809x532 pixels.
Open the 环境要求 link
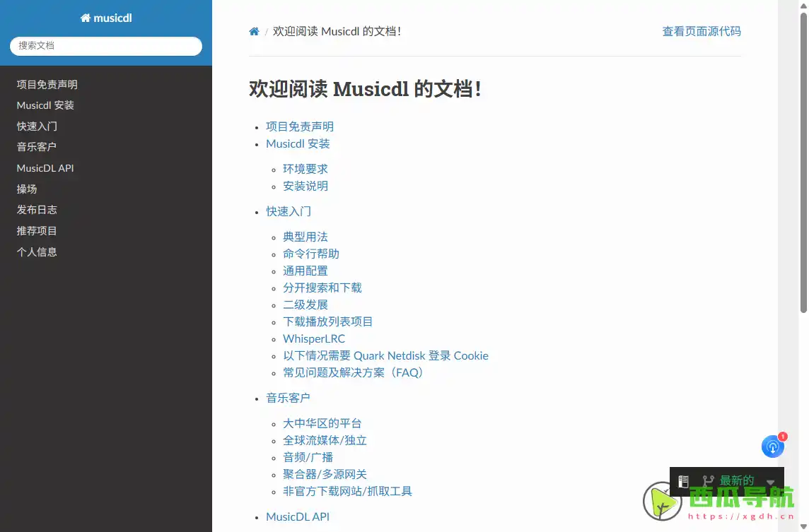[305, 169]
